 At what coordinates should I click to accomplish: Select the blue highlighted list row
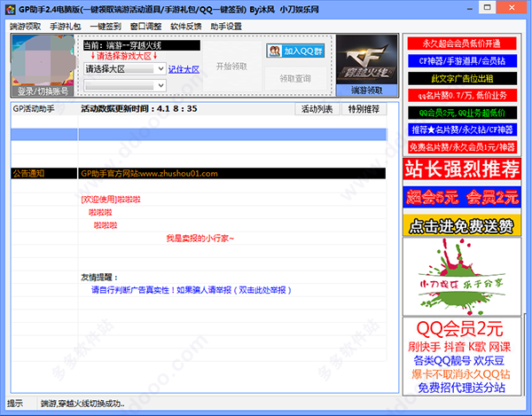click(199, 134)
